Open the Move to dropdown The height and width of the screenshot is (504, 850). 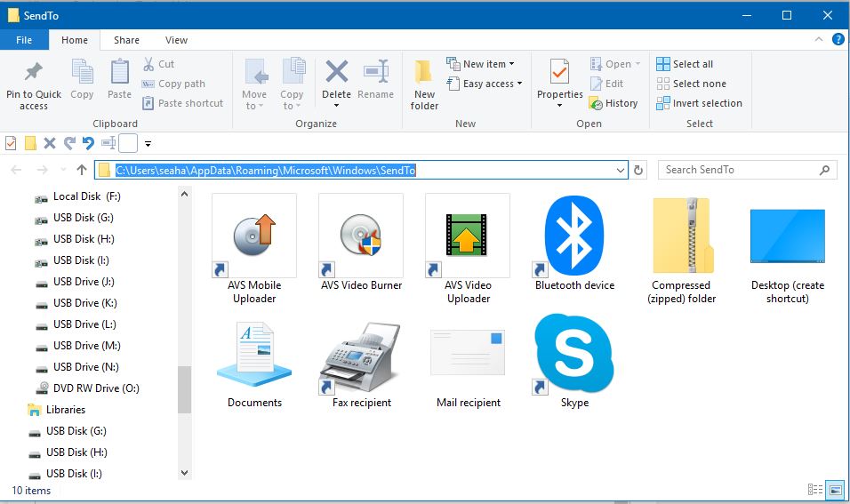coord(254,84)
